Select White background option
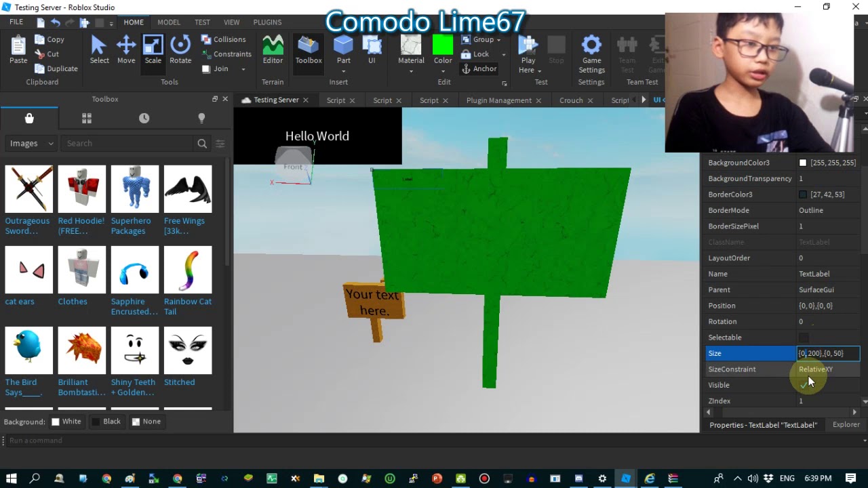 click(66, 422)
